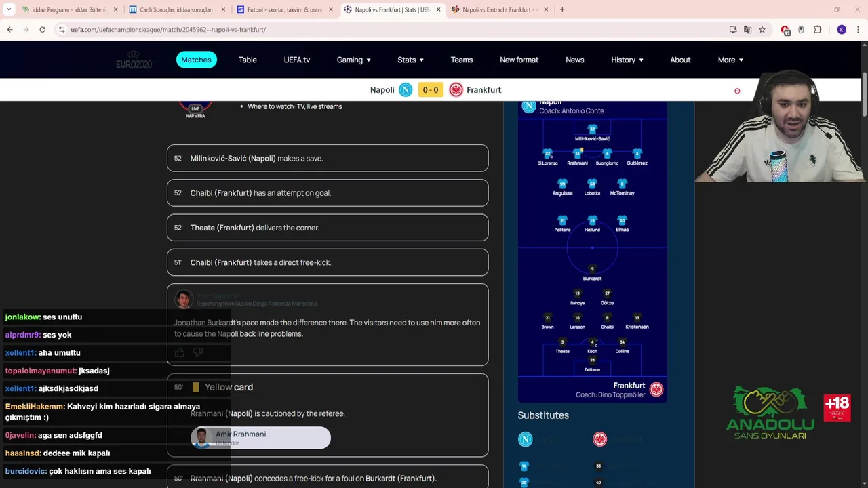
Task: Click the thumbs-up icon under commentary
Action: pos(180,352)
